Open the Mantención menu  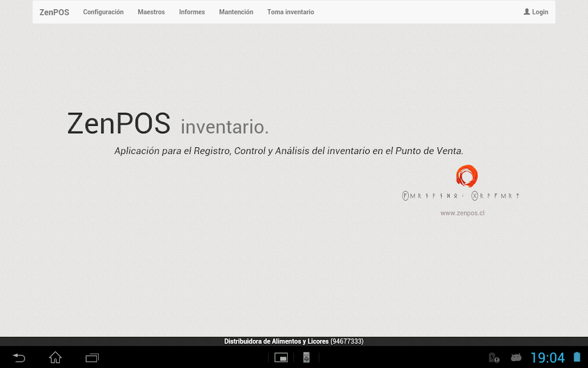click(x=236, y=12)
